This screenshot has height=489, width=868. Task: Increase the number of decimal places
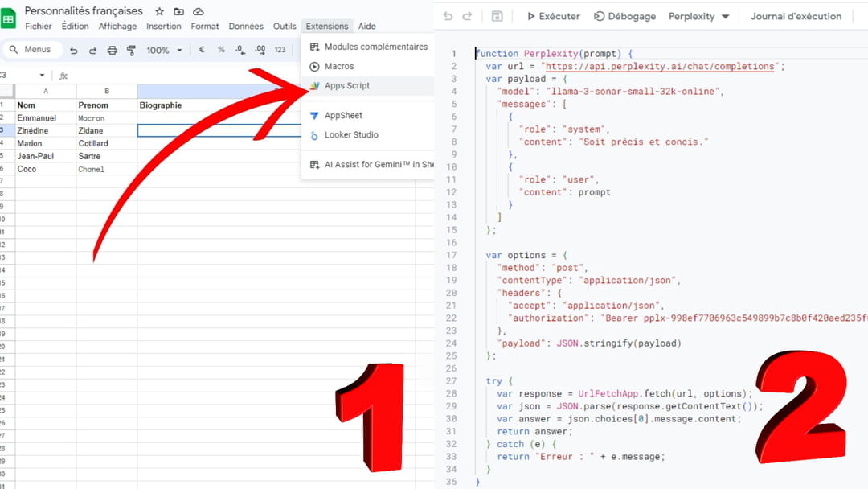pos(260,50)
